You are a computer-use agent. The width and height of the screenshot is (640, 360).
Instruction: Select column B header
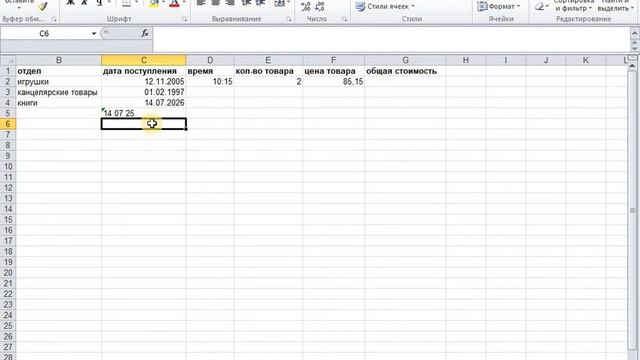[58, 60]
